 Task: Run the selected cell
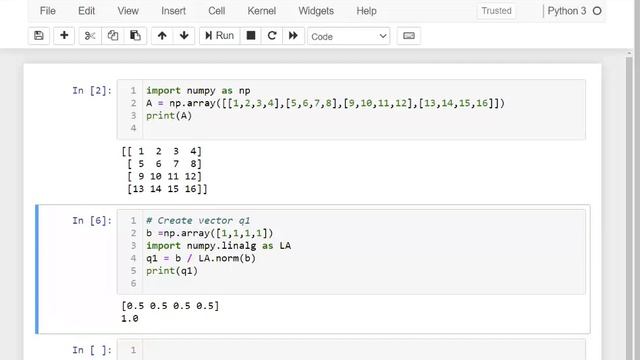220,36
